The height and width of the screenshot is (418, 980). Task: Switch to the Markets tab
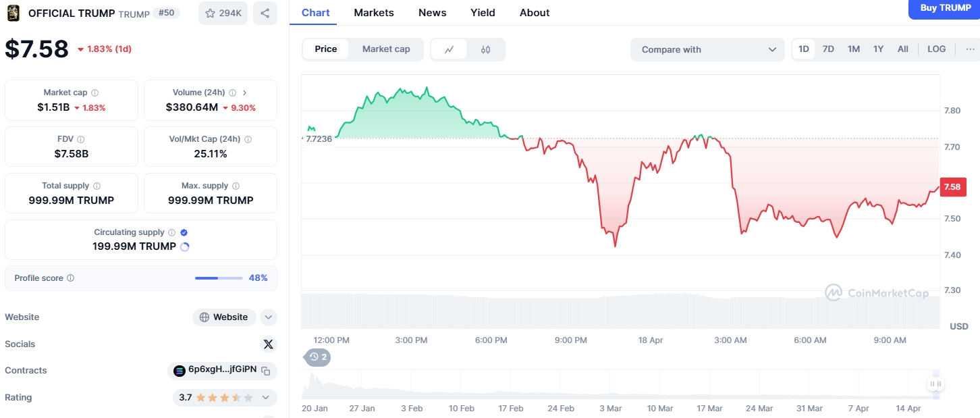pos(374,13)
